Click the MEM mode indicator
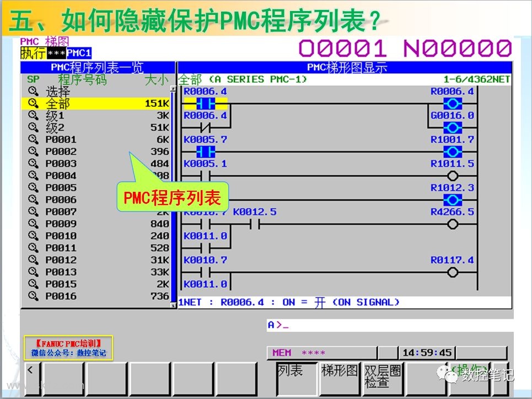532x399 pixels. tap(282, 353)
